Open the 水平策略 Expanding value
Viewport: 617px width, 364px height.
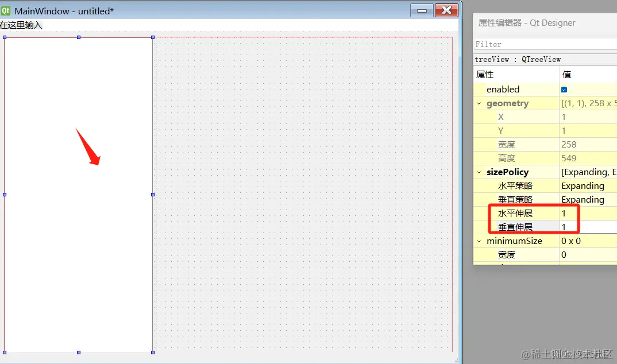pyautogui.click(x=588, y=186)
